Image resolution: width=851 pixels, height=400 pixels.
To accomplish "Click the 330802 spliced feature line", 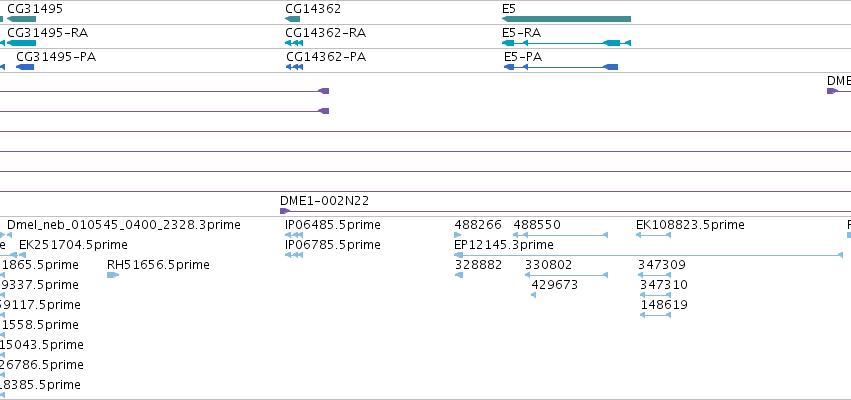I will (x=566, y=275).
